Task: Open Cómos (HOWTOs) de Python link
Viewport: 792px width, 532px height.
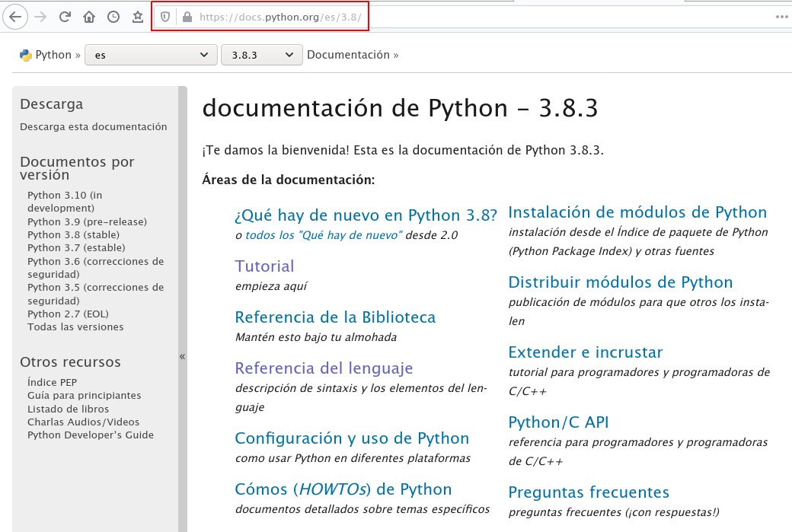Action: 343,489
